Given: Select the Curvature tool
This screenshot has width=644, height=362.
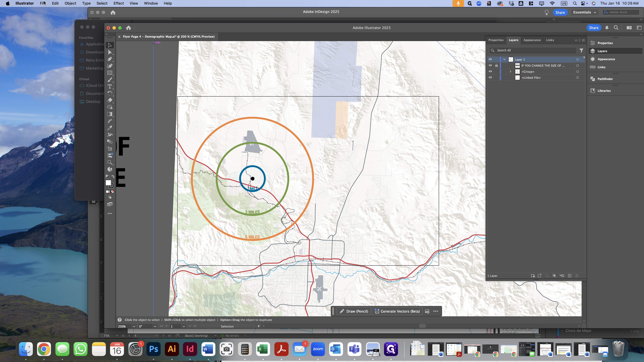Looking at the screenshot, I should [110, 66].
